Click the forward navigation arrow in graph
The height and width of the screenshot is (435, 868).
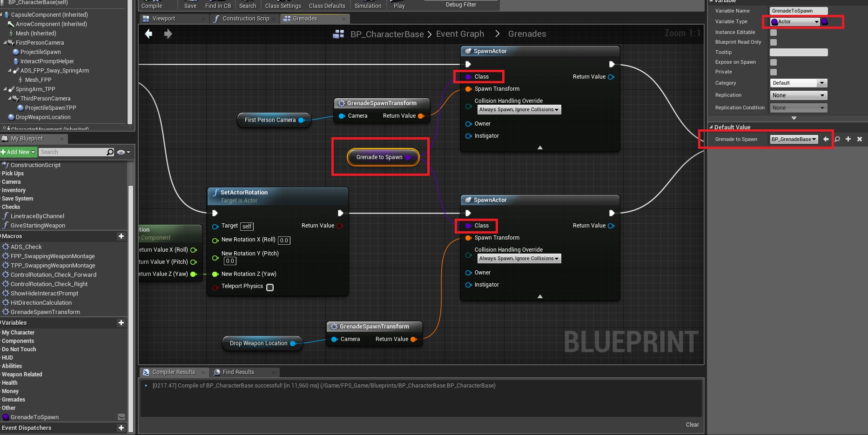[x=168, y=34]
